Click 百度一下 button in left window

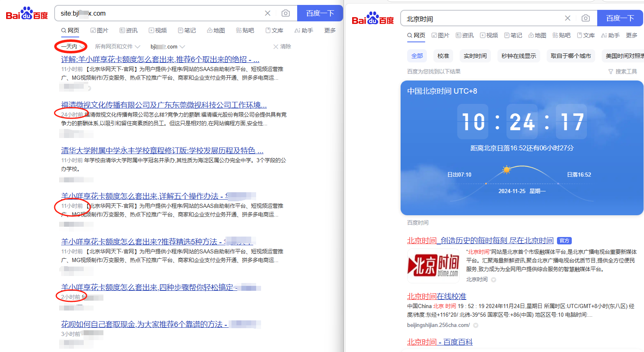[320, 13]
